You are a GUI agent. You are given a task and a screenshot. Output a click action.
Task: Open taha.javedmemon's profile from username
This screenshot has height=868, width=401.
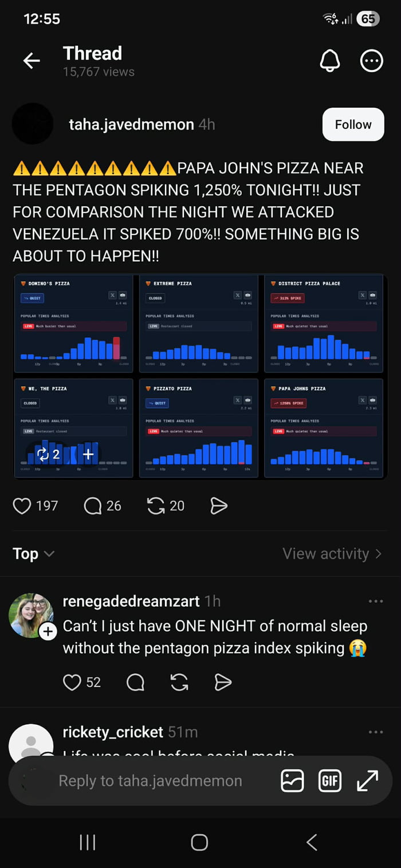click(x=131, y=124)
